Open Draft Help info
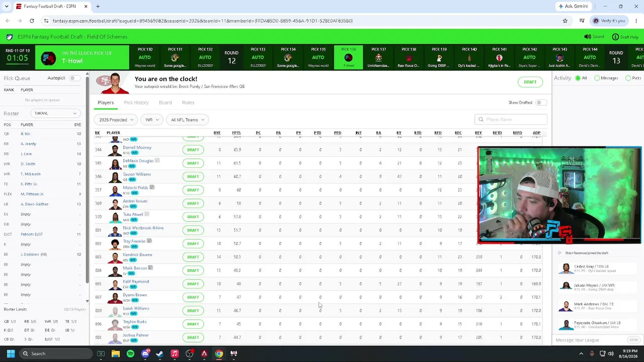This screenshot has width=644, height=362. coord(625,37)
